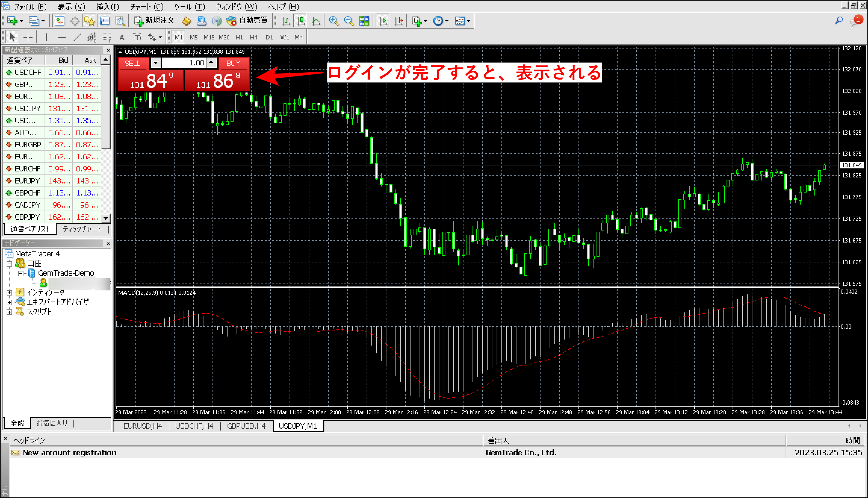Select the text label T tool
The image size is (868, 498).
[137, 37]
